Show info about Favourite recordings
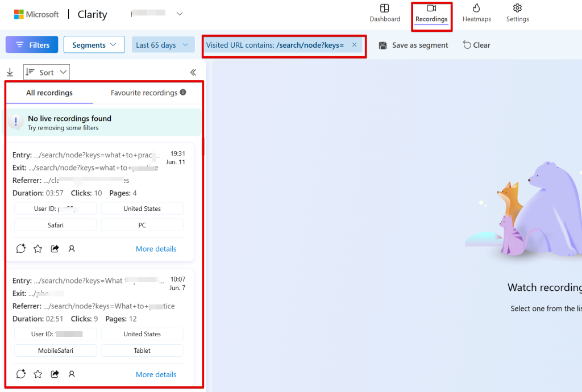The width and height of the screenshot is (582, 392). [x=183, y=93]
